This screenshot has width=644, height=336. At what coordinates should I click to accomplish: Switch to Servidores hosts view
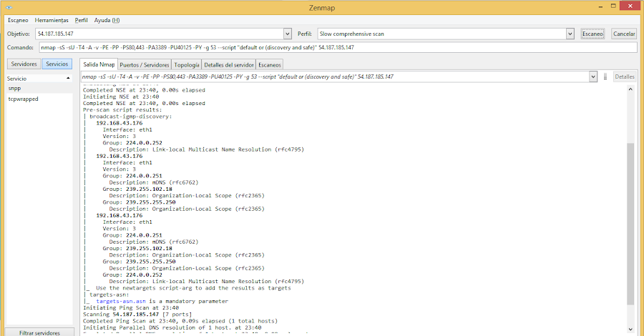24,64
